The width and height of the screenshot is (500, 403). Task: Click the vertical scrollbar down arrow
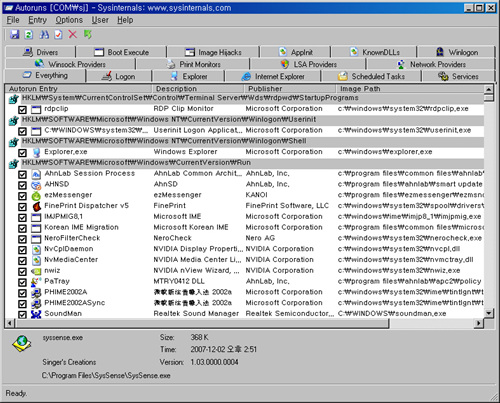coord(489,313)
